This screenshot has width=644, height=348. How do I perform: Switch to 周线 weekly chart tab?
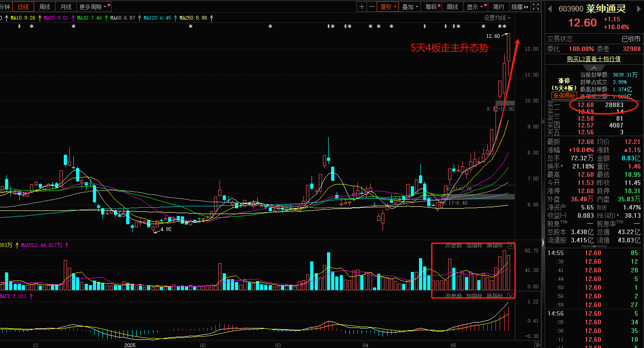45,7
